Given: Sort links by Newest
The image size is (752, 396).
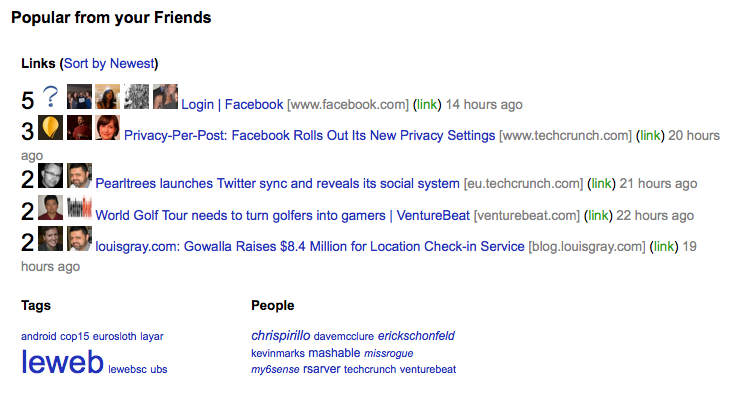Looking at the screenshot, I should pos(109,63).
